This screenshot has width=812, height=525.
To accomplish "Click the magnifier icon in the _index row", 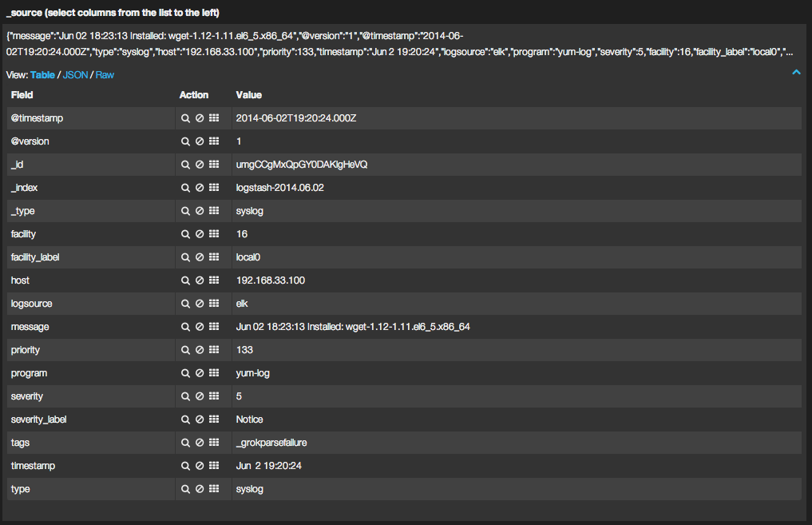I will click(185, 188).
